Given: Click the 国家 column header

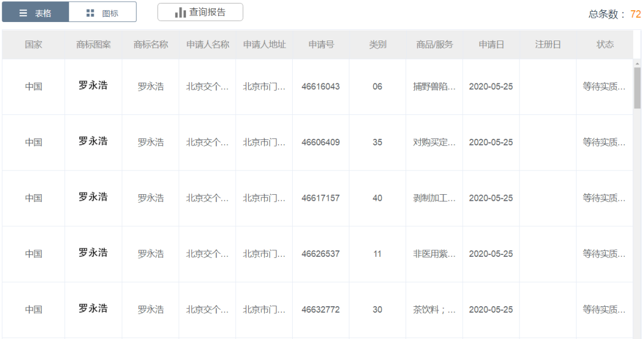Looking at the screenshot, I should (33, 44).
